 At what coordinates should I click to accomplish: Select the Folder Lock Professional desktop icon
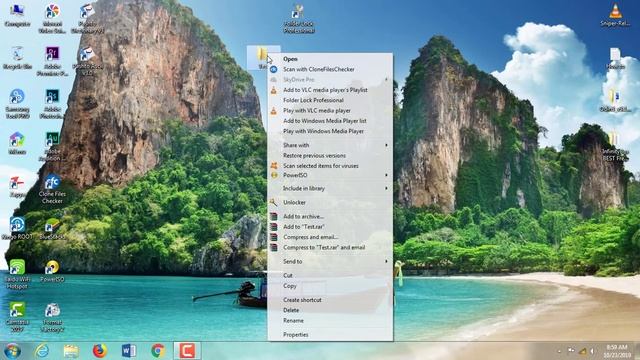pos(299,19)
